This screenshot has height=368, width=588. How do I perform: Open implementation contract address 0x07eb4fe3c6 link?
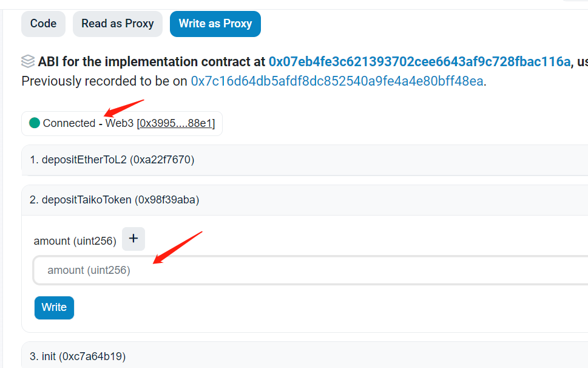420,61
